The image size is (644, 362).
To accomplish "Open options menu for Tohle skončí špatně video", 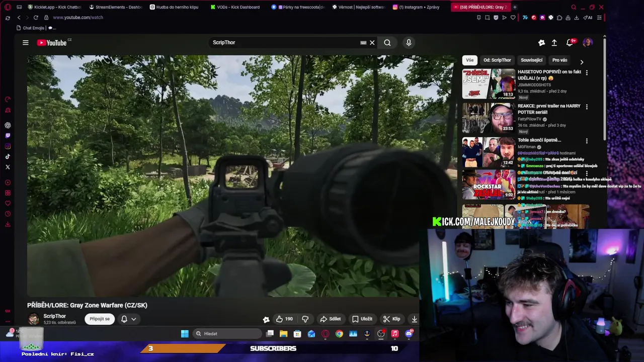I will tap(587, 141).
